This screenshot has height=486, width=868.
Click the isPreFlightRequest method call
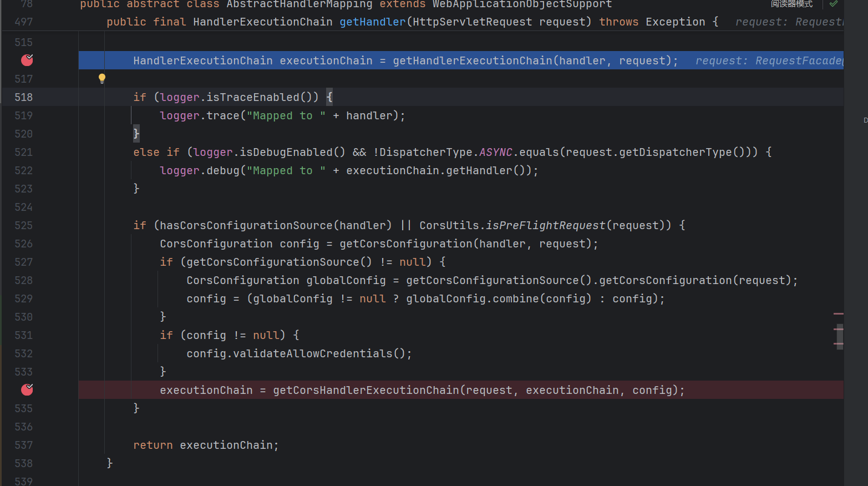pyautogui.click(x=545, y=225)
